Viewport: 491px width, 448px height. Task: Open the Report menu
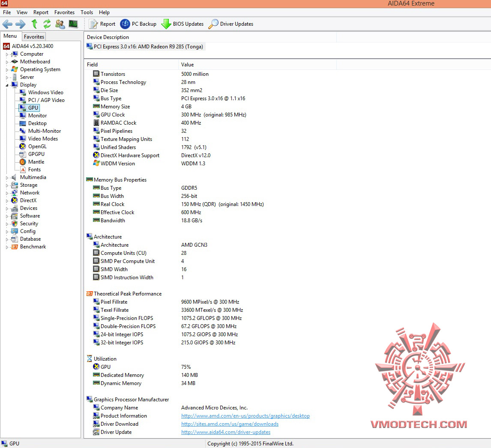point(41,12)
